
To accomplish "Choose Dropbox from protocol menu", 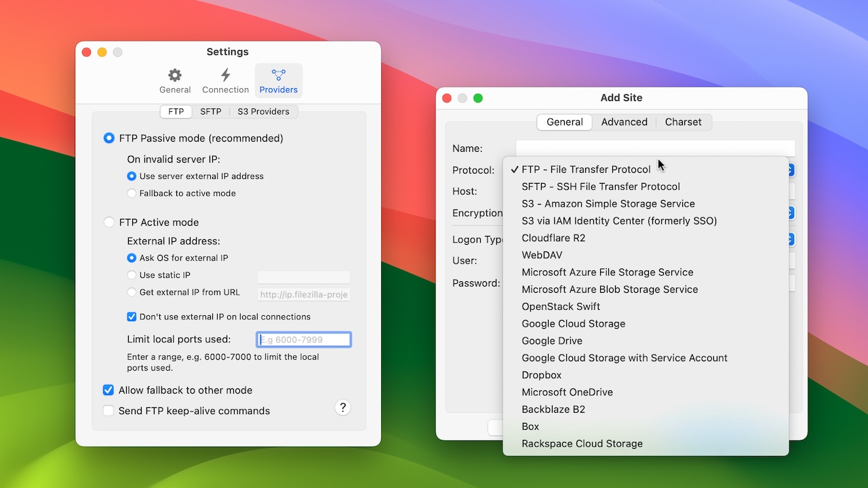I will 646,375.
